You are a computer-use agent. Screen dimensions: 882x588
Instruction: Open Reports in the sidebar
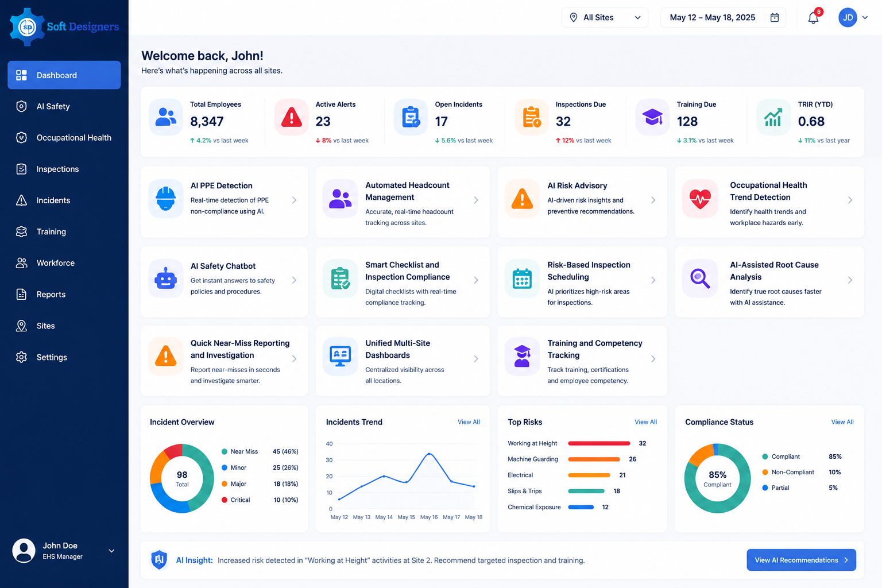pos(64,295)
